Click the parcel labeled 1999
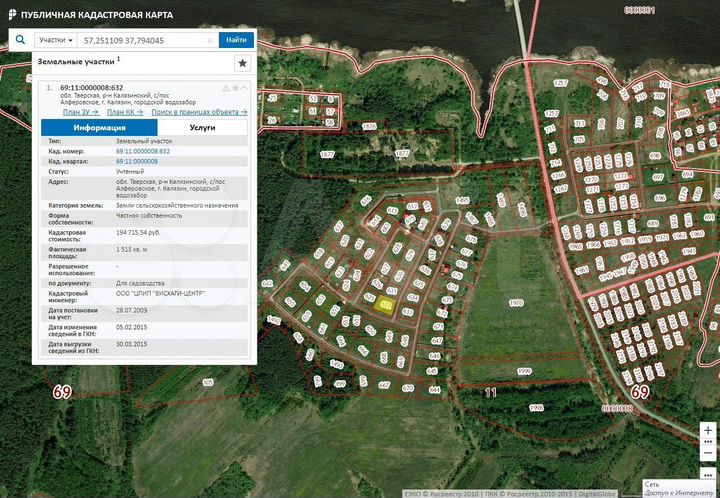720x498 pixels. 524,371
